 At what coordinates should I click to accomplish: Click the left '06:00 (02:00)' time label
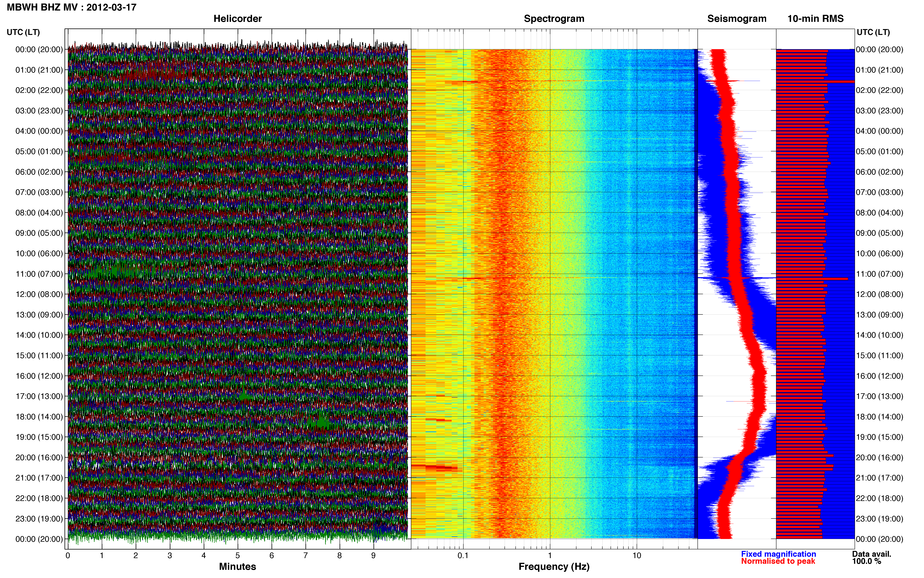coord(39,172)
